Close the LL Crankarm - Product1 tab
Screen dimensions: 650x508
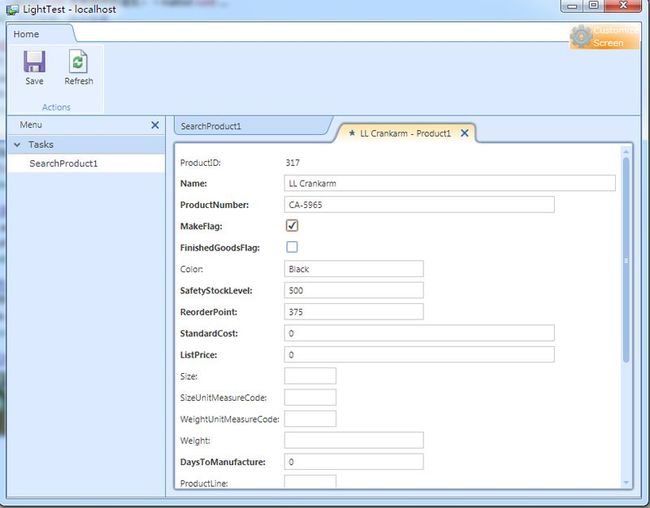pyautogui.click(x=465, y=133)
